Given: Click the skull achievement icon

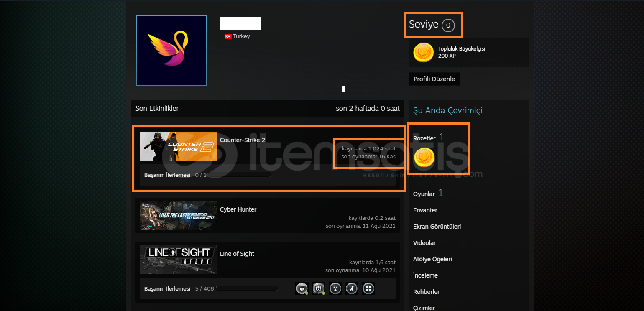Looking at the screenshot, I should point(319,288).
